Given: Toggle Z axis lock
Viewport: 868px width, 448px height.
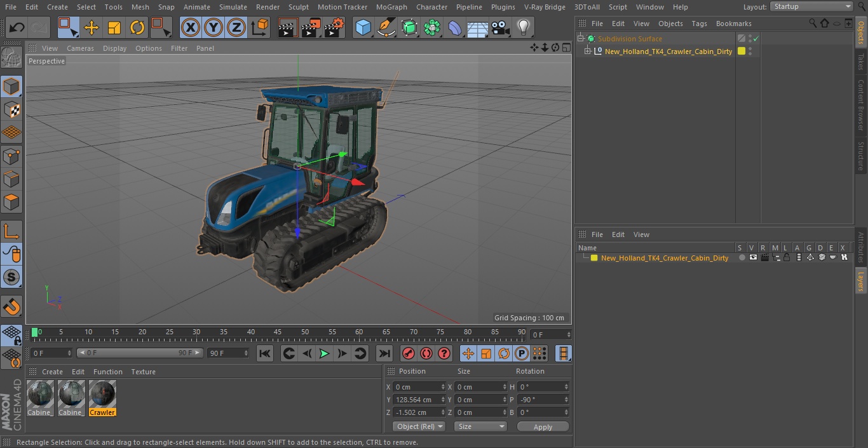Looking at the screenshot, I should coord(236,28).
